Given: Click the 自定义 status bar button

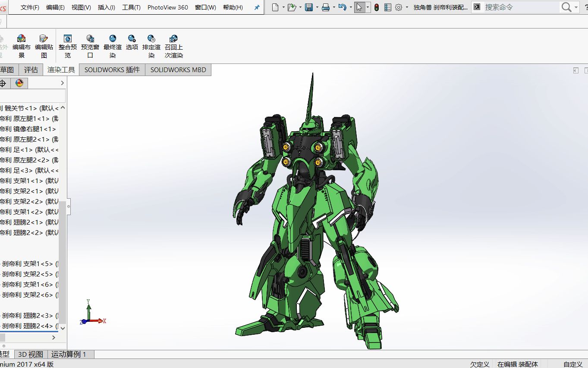Looking at the screenshot, I should (573, 364).
